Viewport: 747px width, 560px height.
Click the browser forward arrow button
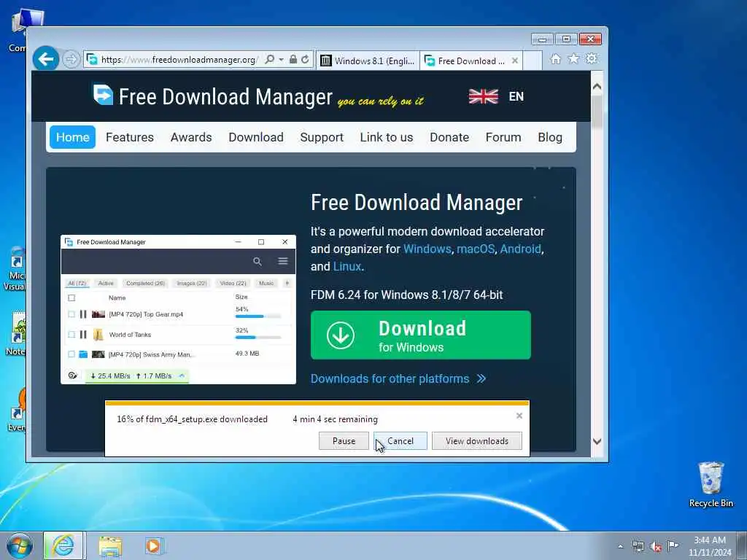coord(71,60)
